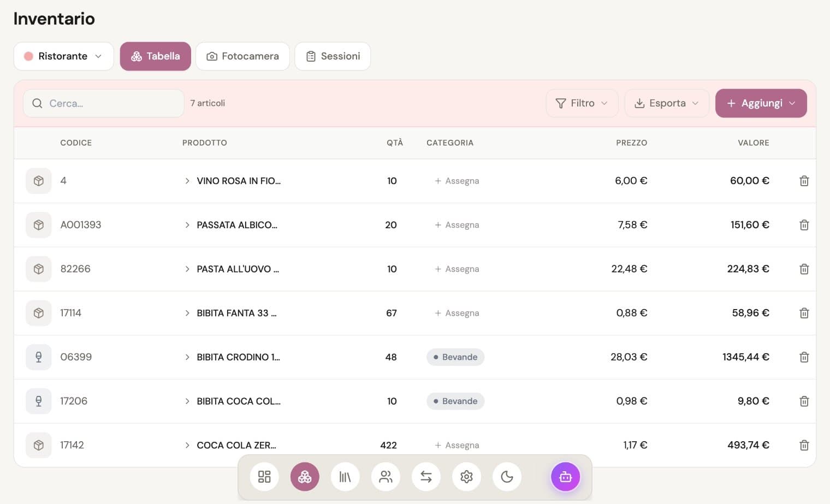The width and height of the screenshot is (830, 504).
Task: Click the Bevande tag on BIBITA COCA COL
Action: [455, 401]
